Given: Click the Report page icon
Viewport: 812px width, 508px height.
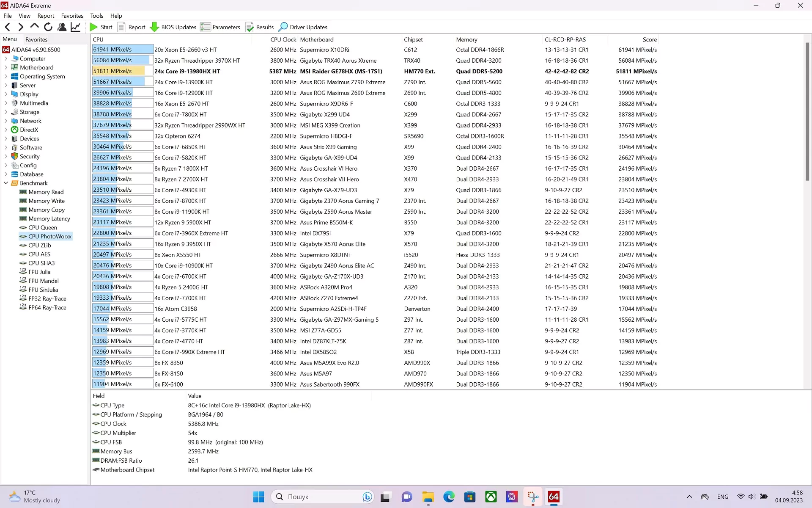Looking at the screenshot, I should (x=121, y=27).
